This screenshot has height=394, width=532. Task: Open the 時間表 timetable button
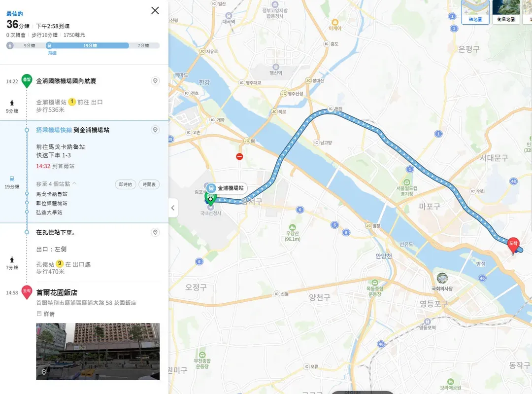(x=149, y=184)
